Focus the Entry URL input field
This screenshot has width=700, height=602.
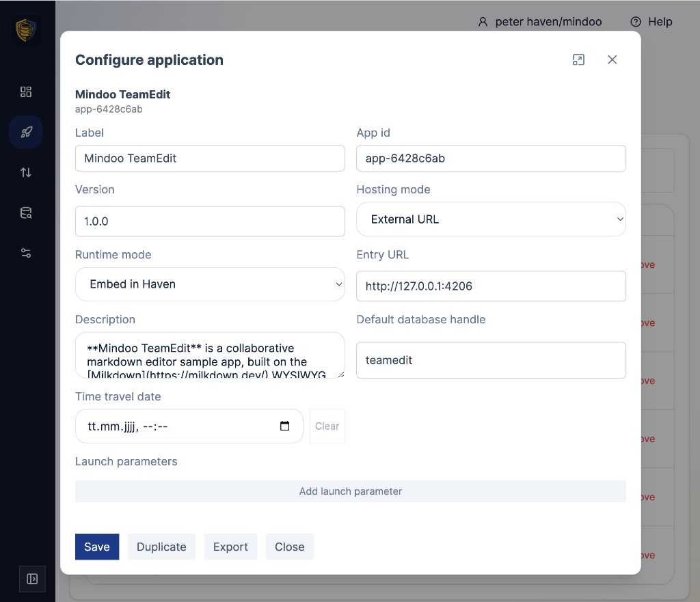(x=491, y=286)
